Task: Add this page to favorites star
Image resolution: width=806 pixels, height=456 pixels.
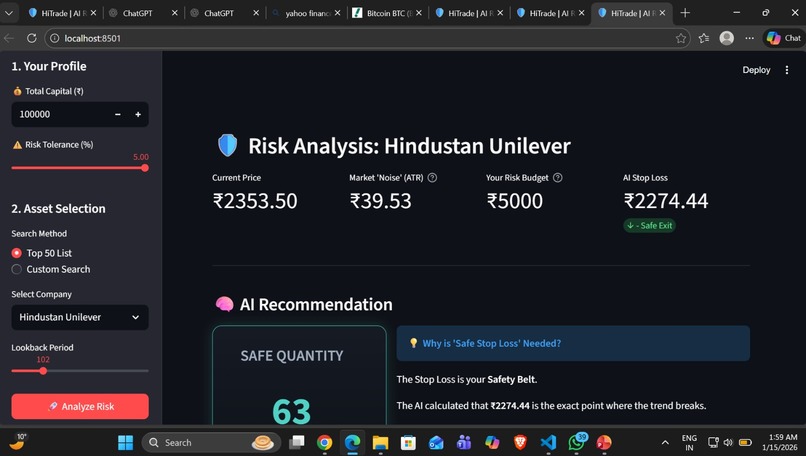Action: (x=681, y=38)
